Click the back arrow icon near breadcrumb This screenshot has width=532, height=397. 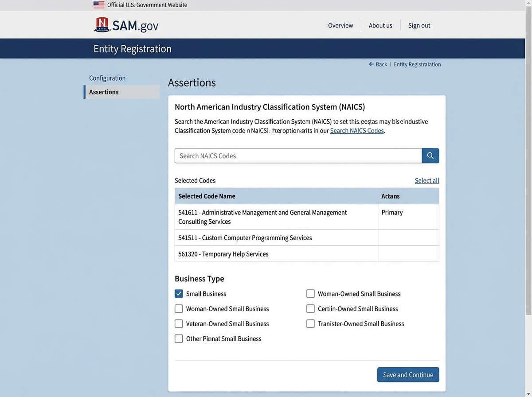371,64
